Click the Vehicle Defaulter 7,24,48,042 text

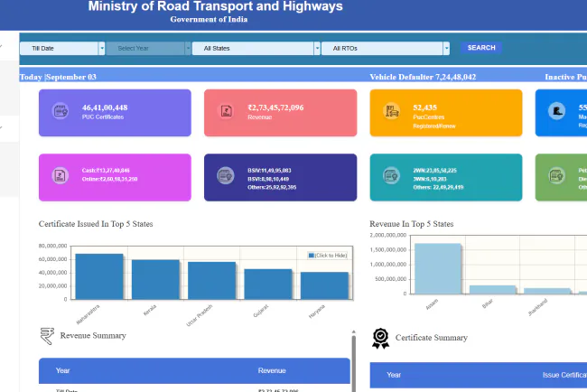[423, 77]
